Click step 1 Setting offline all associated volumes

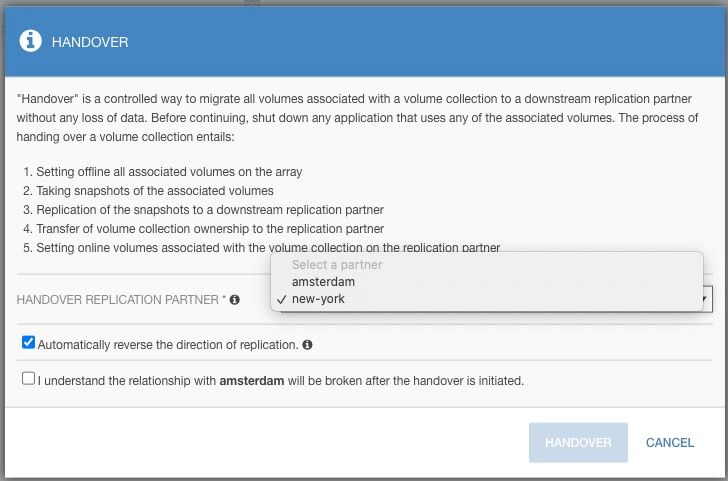click(162, 172)
